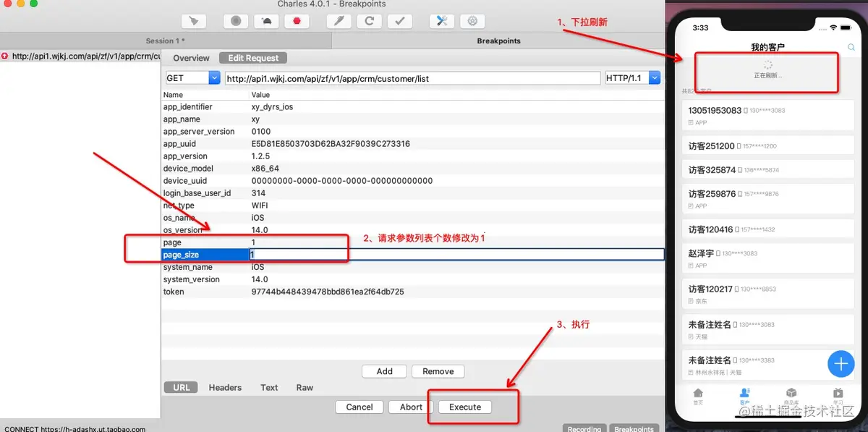Select the app_server_version parameter row
Viewport: 868px width, 432px height.
click(x=413, y=132)
